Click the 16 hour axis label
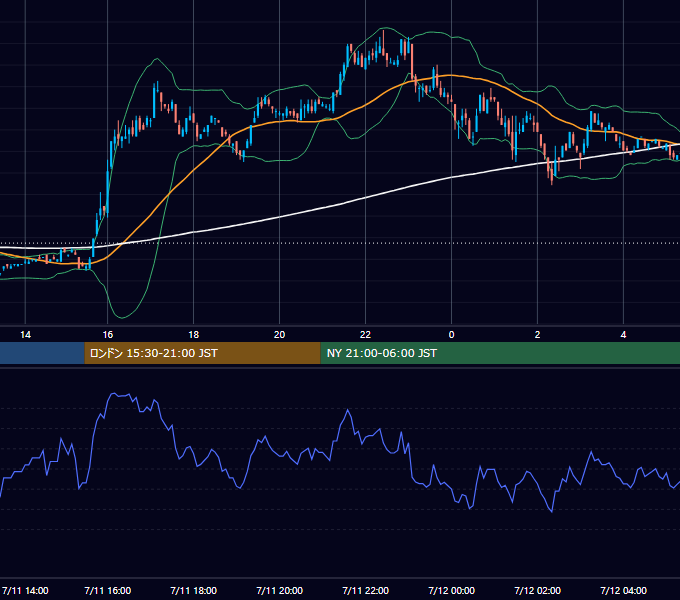680x600 pixels. coord(108,335)
